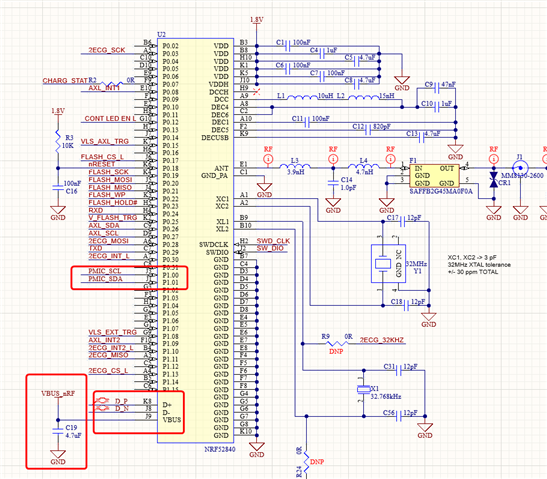Select capacitor C4 1uF symbol
Screen dimensions: 547x479
click(x=322, y=54)
